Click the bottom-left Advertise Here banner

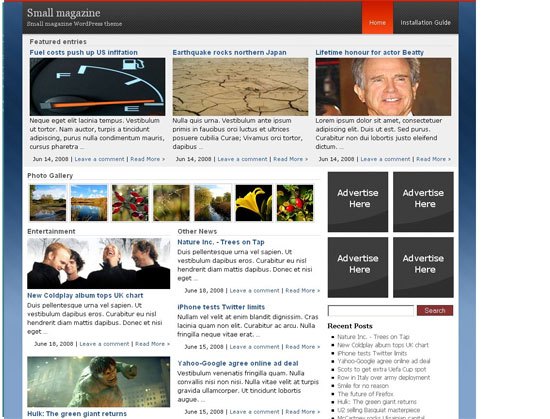pos(358,267)
